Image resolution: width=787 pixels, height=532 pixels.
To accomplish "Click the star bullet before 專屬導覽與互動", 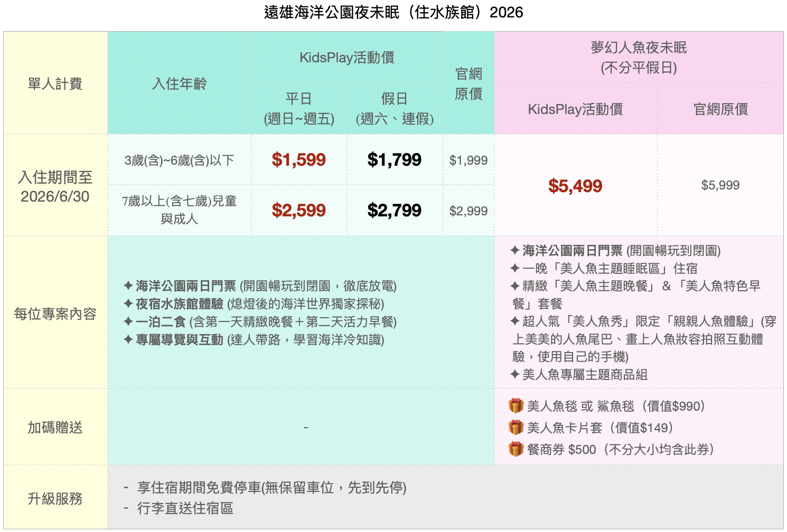I will 128,340.
